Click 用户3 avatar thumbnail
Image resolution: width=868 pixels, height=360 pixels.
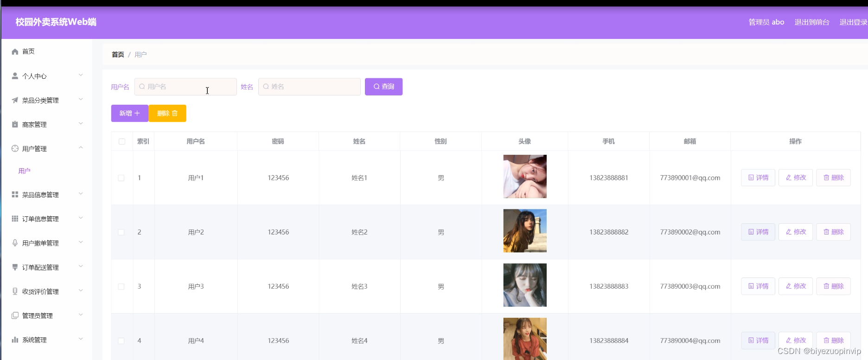(525, 285)
